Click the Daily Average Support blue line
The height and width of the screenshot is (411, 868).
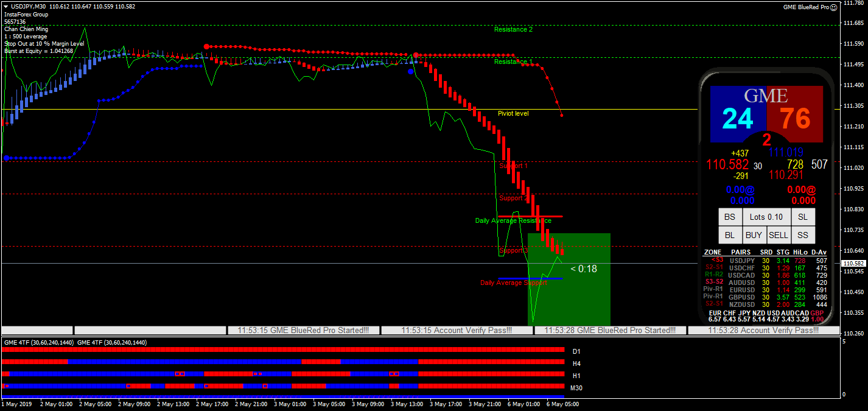[530, 278]
